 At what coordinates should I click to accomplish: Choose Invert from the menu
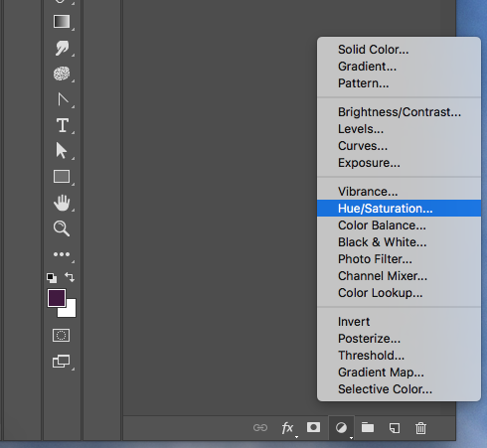[x=399, y=322]
